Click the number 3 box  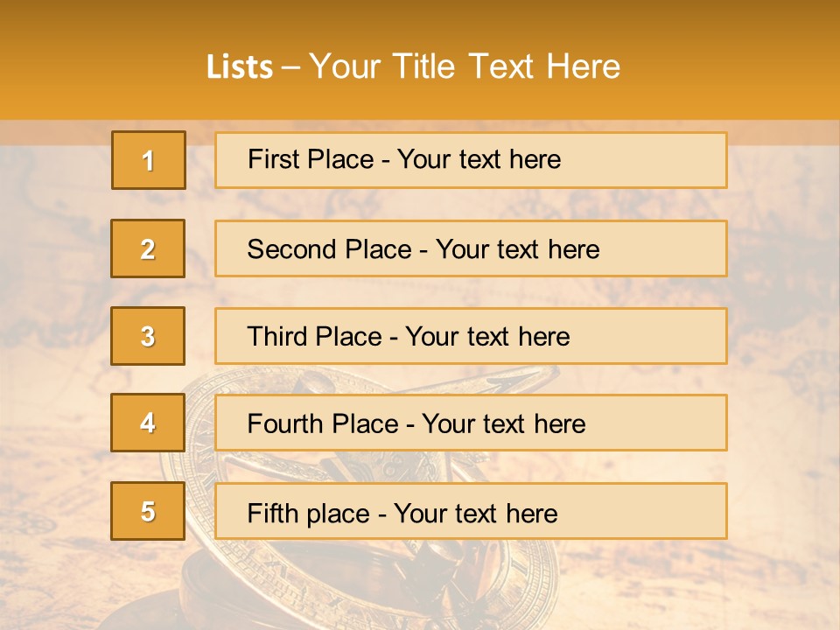click(x=148, y=336)
